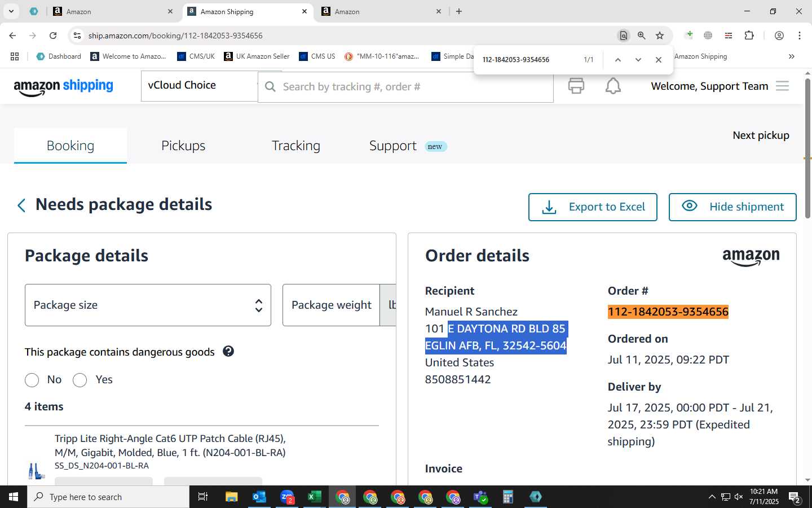
Task: Open Excel from taskbar
Action: pyautogui.click(x=314, y=497)
